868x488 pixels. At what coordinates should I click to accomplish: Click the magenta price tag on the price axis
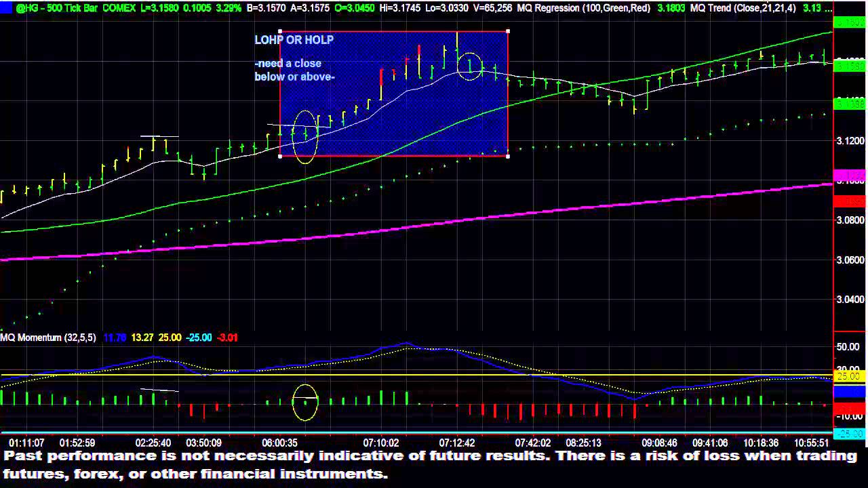pyautogui.click(x=850, y=176)
